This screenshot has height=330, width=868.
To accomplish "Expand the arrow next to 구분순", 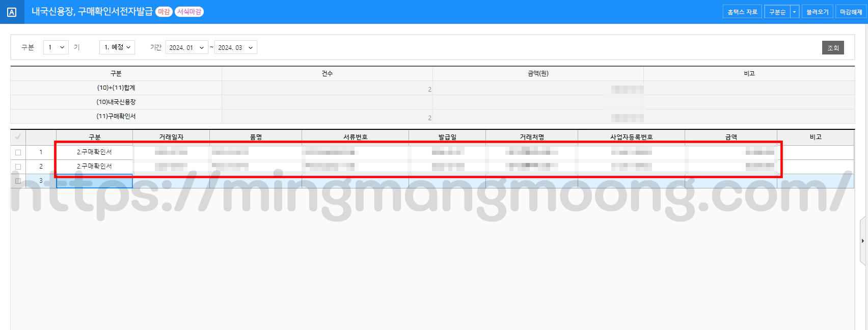I will coord(795,12).
